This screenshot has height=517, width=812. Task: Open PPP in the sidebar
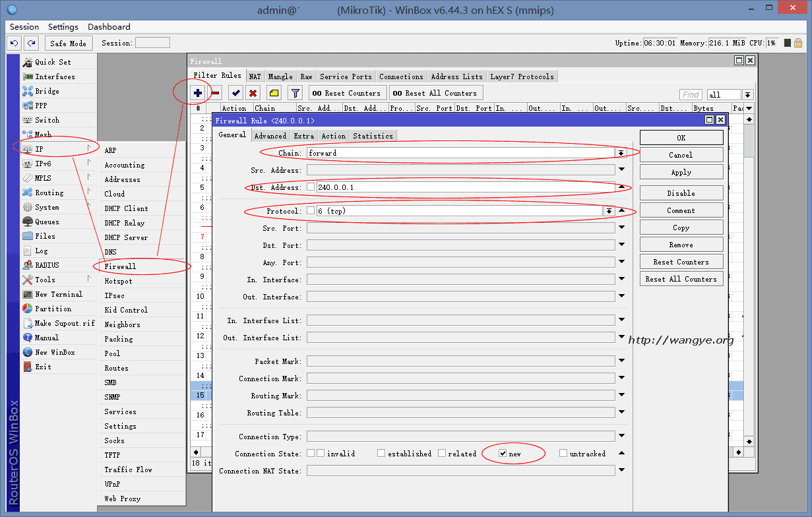coord(41,106)
